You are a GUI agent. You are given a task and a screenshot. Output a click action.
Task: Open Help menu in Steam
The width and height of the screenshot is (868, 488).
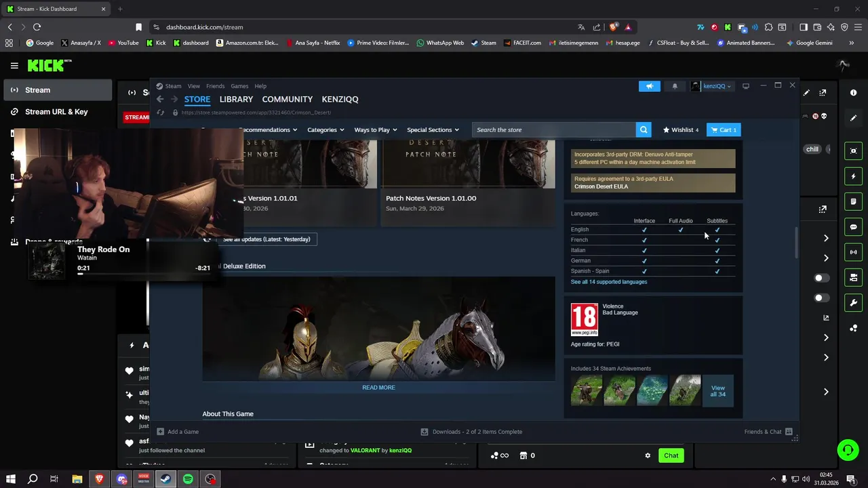coord(260,86)
